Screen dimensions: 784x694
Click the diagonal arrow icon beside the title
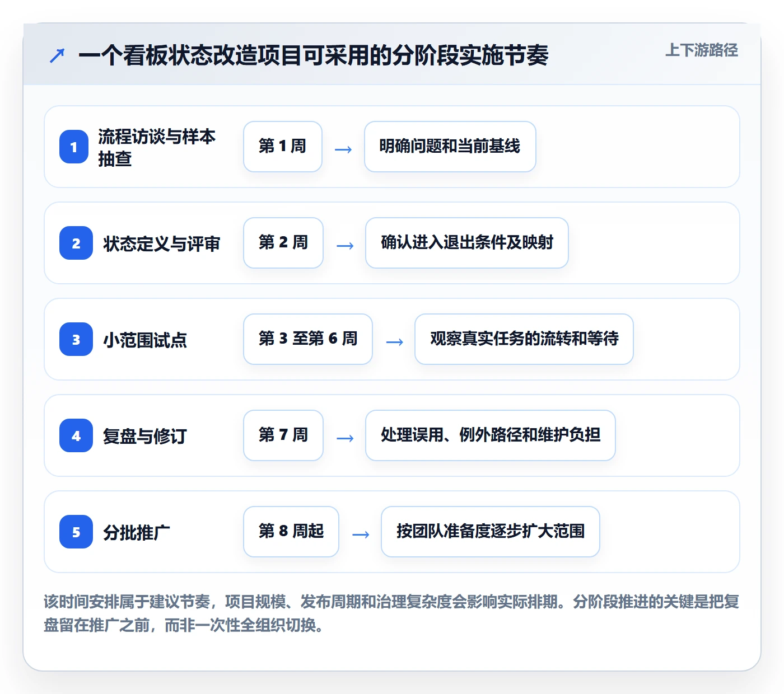pos(57,56)
